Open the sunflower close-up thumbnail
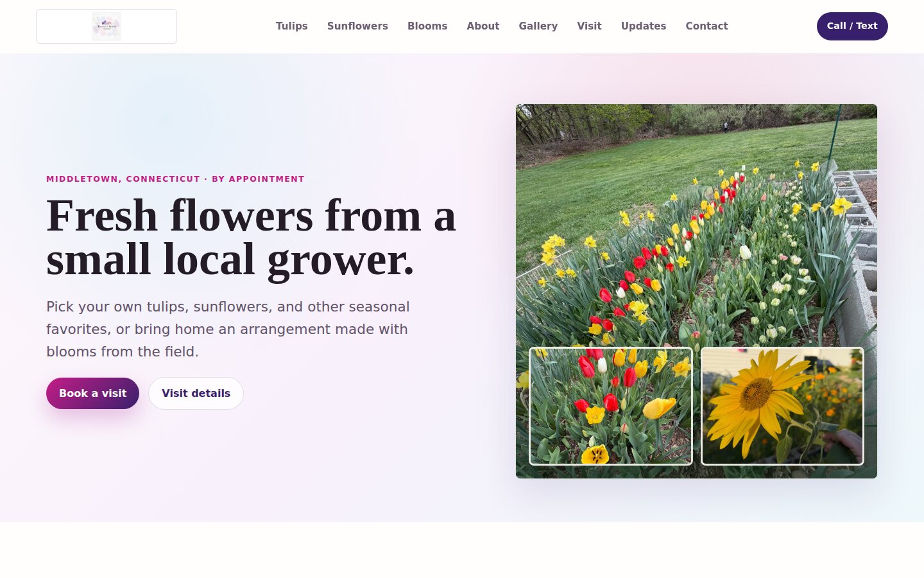 click(782, 406)
